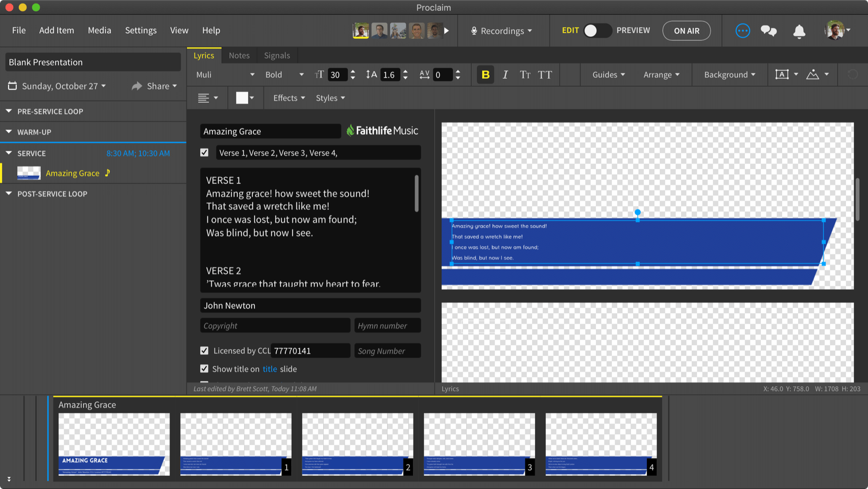Toggle italic formatting button
The width and height of the screenshot is (868, 489).
(505, 75)
